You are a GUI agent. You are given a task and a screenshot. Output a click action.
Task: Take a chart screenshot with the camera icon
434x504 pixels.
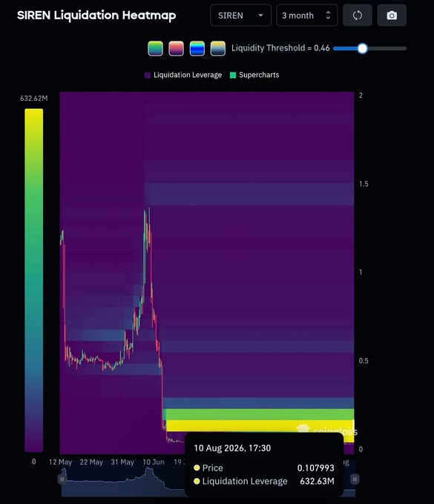392,15
